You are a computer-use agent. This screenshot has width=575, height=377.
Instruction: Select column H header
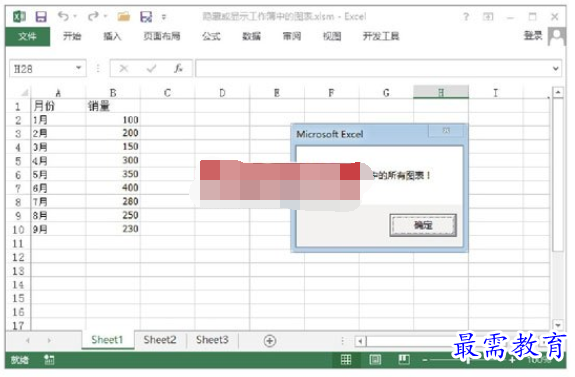pos(441,93)
